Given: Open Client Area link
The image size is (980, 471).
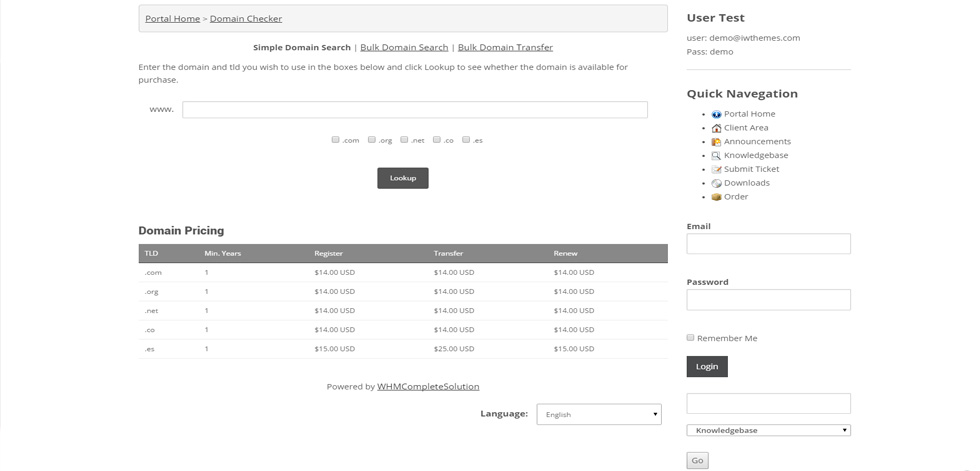Looking at the screenshot, I should pyautogui.click(x=746, y=128).
